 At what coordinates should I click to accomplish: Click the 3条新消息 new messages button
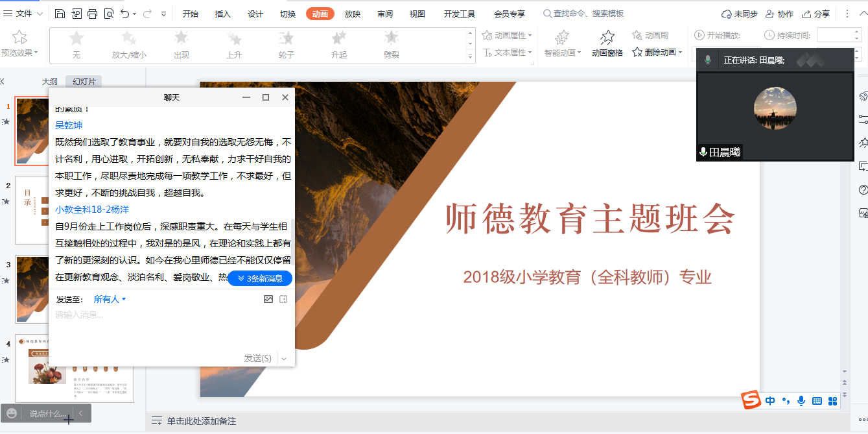260,278
